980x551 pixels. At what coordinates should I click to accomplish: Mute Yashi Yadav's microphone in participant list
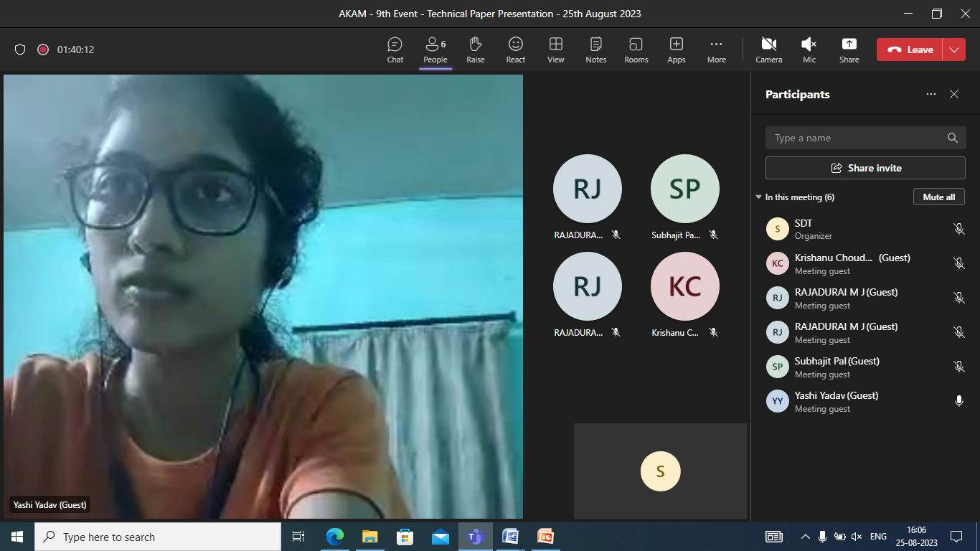958,401
